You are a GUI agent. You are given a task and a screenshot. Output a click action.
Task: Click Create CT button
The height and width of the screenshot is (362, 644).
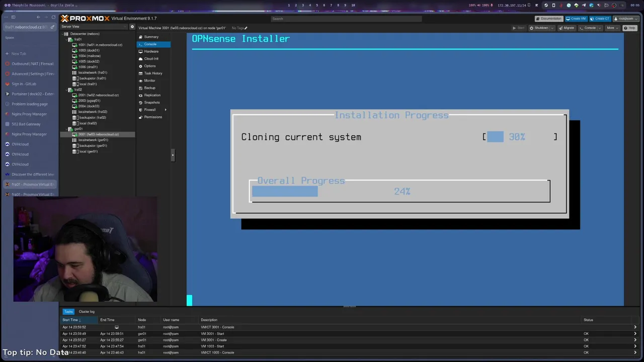pyautogui.click(x=600, y=19)
